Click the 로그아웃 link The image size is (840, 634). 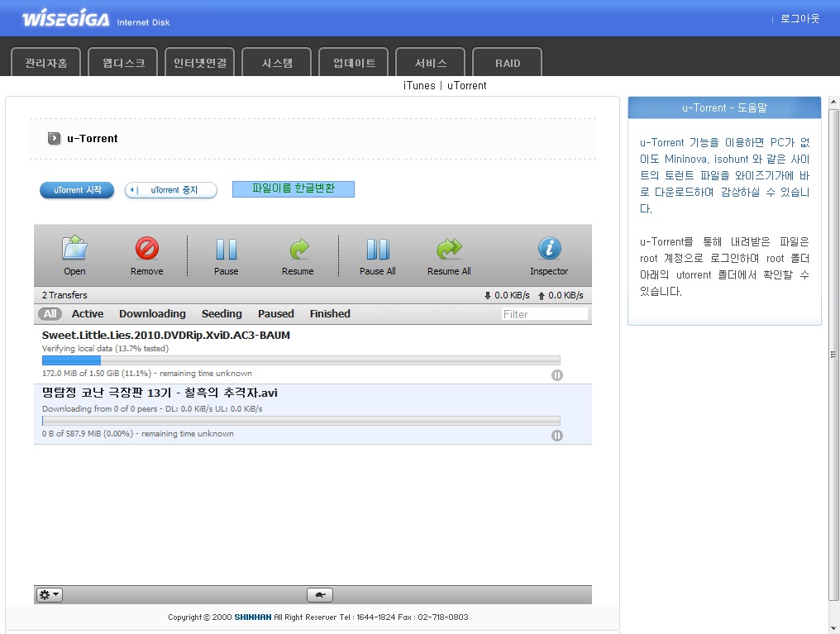point(799,19)
